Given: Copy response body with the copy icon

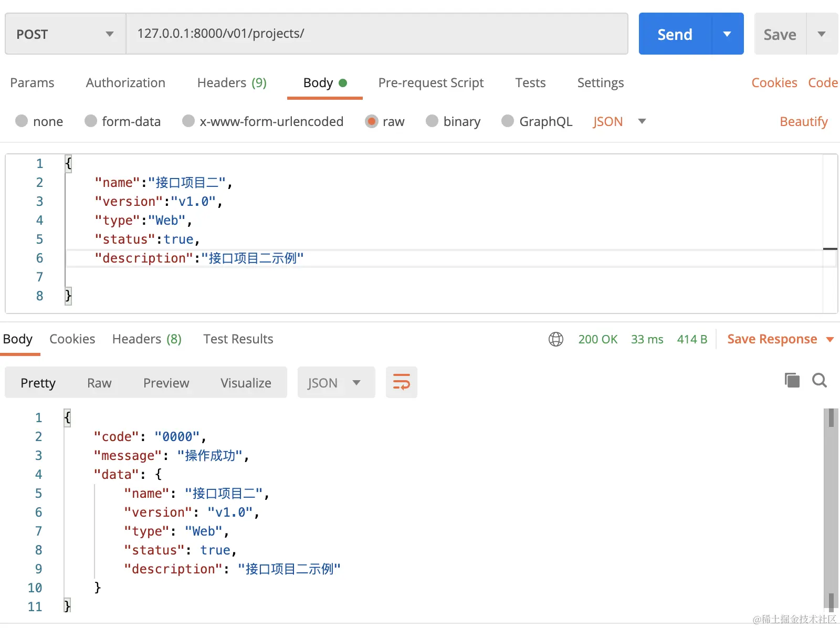Looking at the screenshot, I should [792, 380].
